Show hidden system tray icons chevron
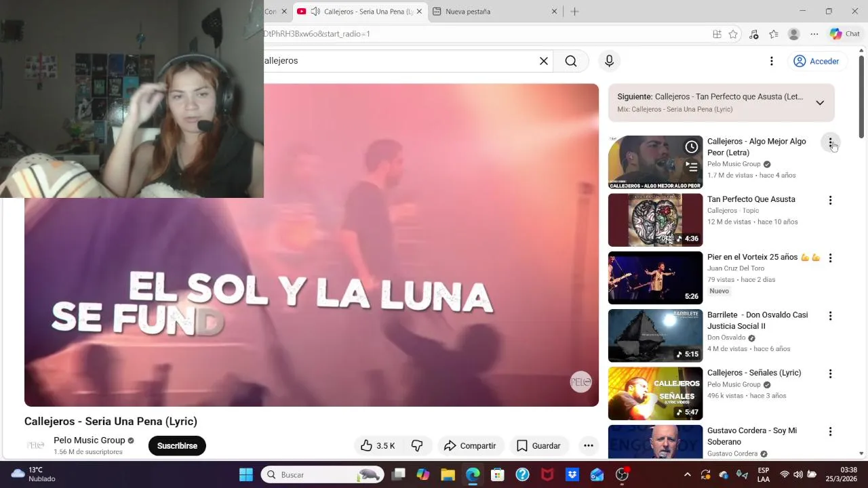This screenshot has width=868, height=488. pyautogui.click(x=687, y=474)
